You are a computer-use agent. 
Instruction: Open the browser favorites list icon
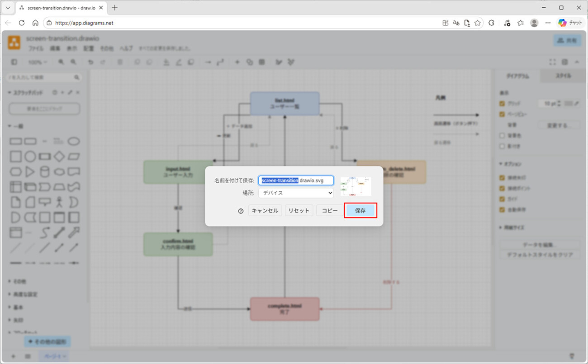click(x=521, y=23)
